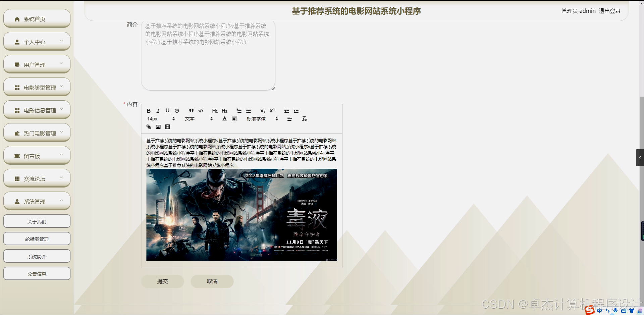The height and width of the screenshot is (315, 644).
Task: Open the text color picker
Action: click(x=224, y=119)
